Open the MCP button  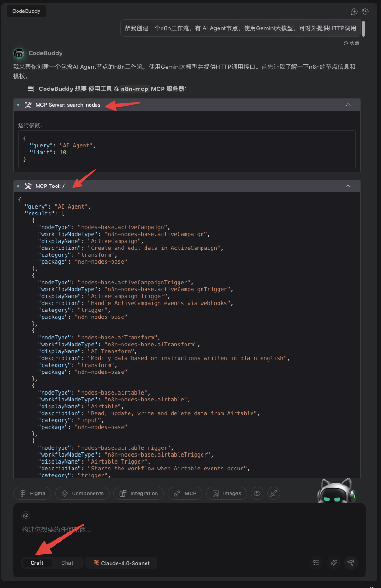tap(185, 493)
